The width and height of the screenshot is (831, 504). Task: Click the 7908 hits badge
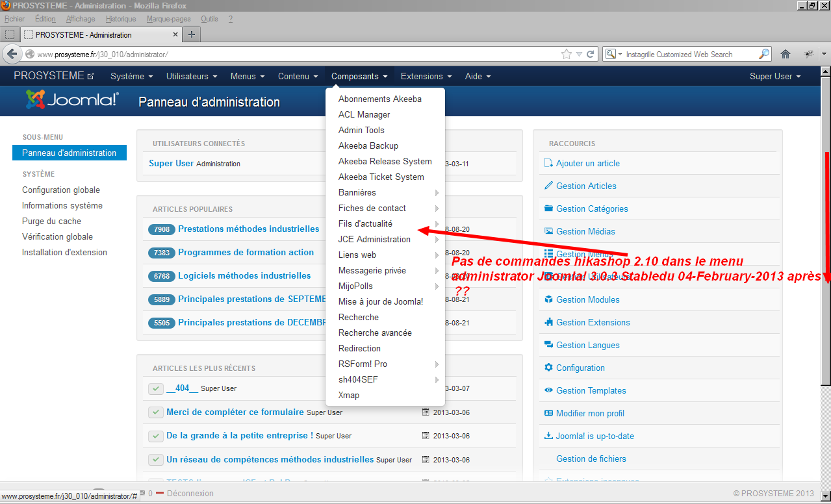[162, 229]
